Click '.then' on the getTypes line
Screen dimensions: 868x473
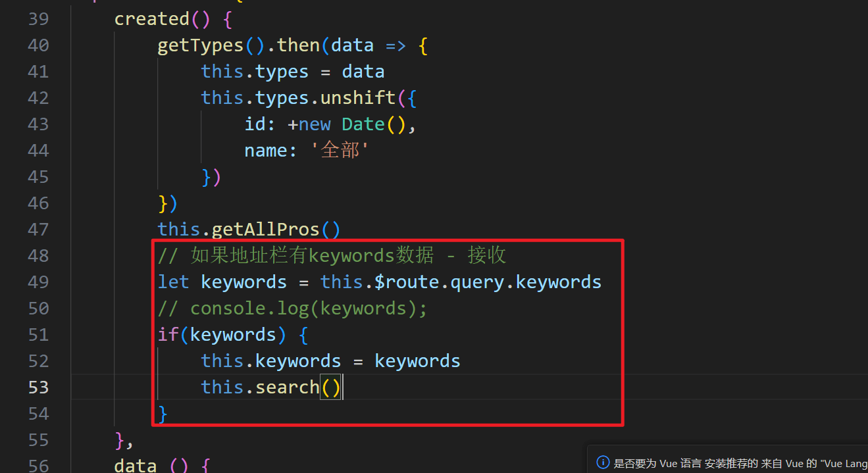coord(292,45)
